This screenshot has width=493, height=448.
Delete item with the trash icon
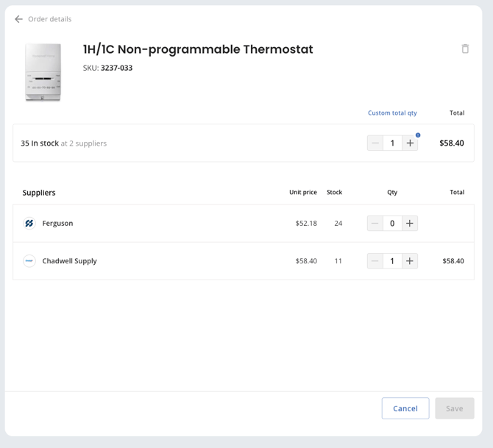pyautogui.click(x=465, y=49)
